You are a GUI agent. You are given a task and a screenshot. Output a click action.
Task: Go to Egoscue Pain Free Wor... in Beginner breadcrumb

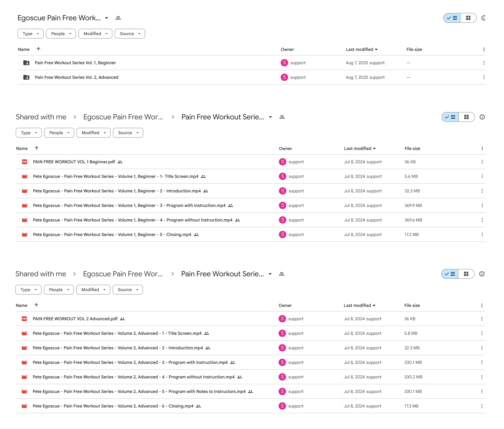pos(123,117)
